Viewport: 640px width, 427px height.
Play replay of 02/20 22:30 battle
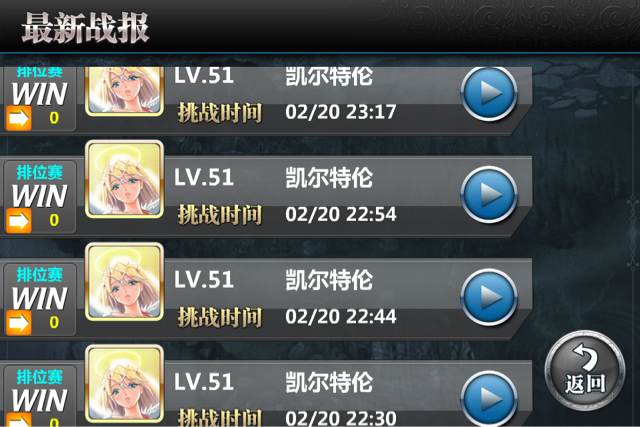pos(489,399)
